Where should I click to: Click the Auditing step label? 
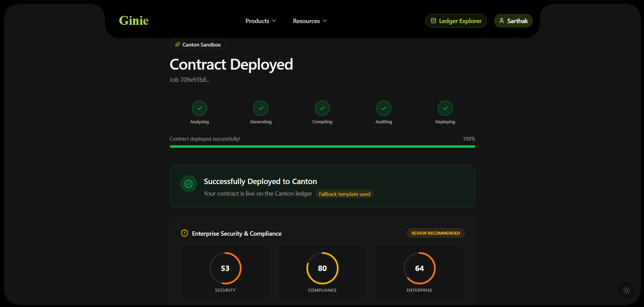point(384,122)
